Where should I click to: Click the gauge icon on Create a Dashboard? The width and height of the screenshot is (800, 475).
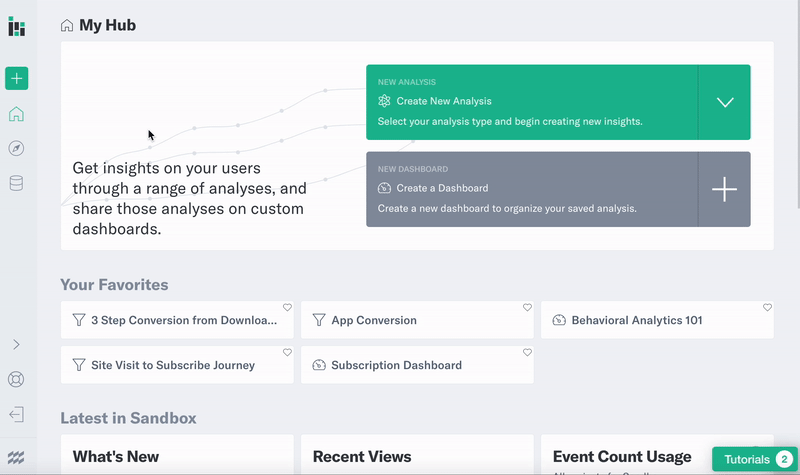pyautogui.click(x=384, y=188)
